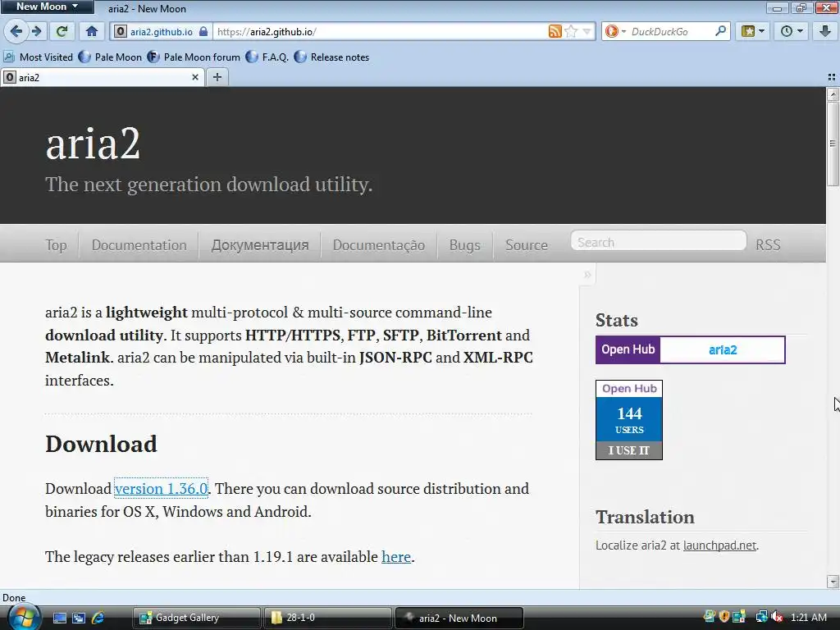
Task: Click the site Search box
Action: point(659,242)
